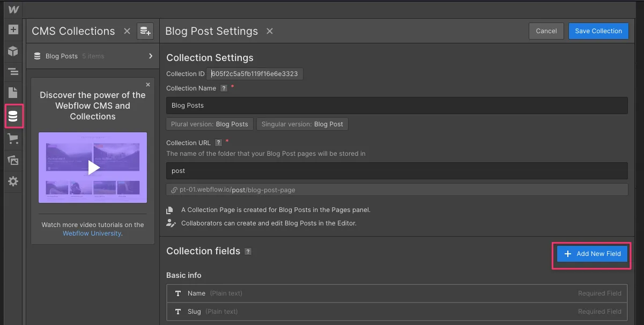
Task: Show help for Collection Name
Action: (x=224, y=88)
